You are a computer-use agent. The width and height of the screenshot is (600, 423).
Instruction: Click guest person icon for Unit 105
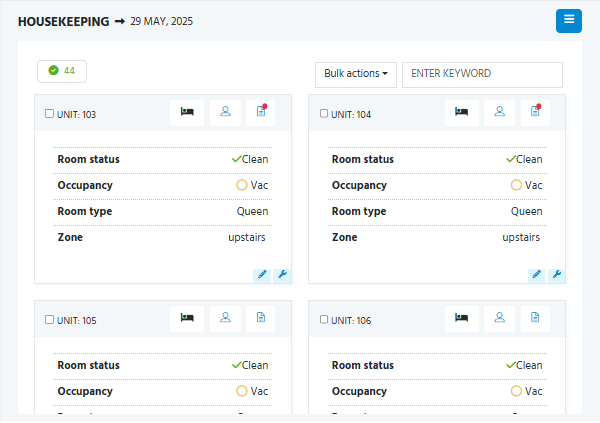(225, 318)
